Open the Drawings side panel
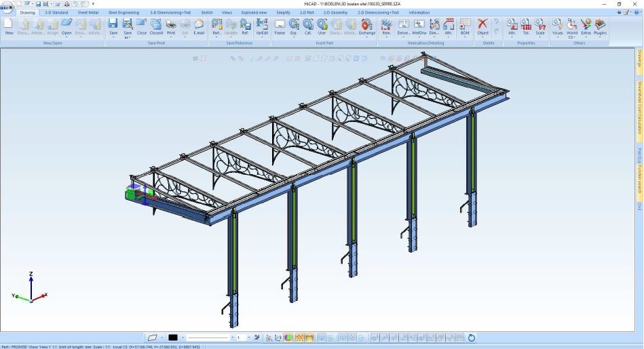Viewport: 644px width, 349px height. (x=639, y=62)
